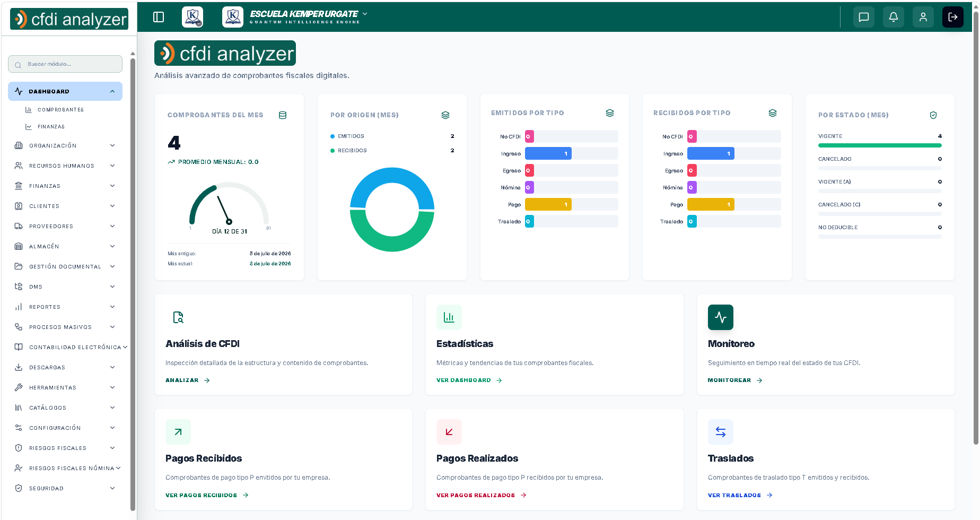This screenshot has width=980, height=520.
Task: Click the green Vigente progress bar
Action: click(x=880, y=145)
